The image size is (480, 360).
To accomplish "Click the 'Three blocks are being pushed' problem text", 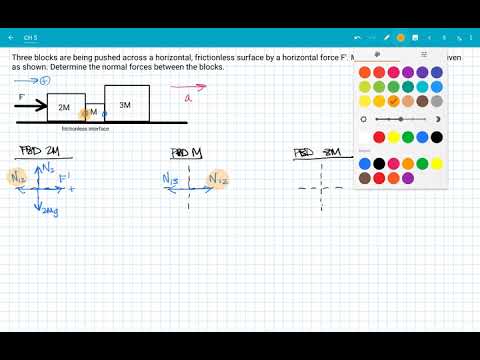I will (x=183, y=62).
